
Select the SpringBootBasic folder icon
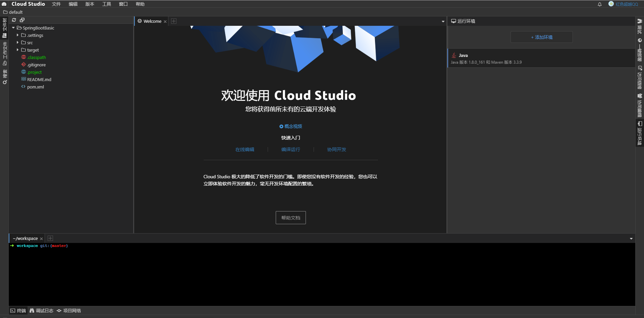tap(19, 28)
